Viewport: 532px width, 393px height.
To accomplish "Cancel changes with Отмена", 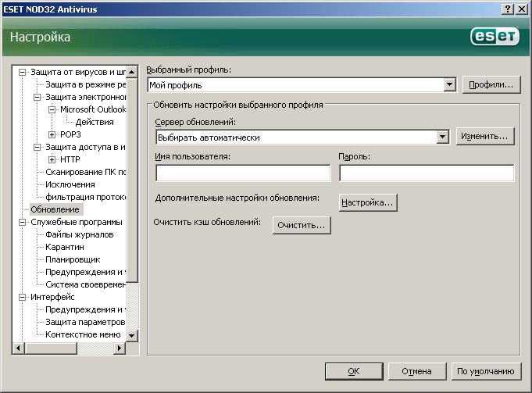I will click(417, 371).
